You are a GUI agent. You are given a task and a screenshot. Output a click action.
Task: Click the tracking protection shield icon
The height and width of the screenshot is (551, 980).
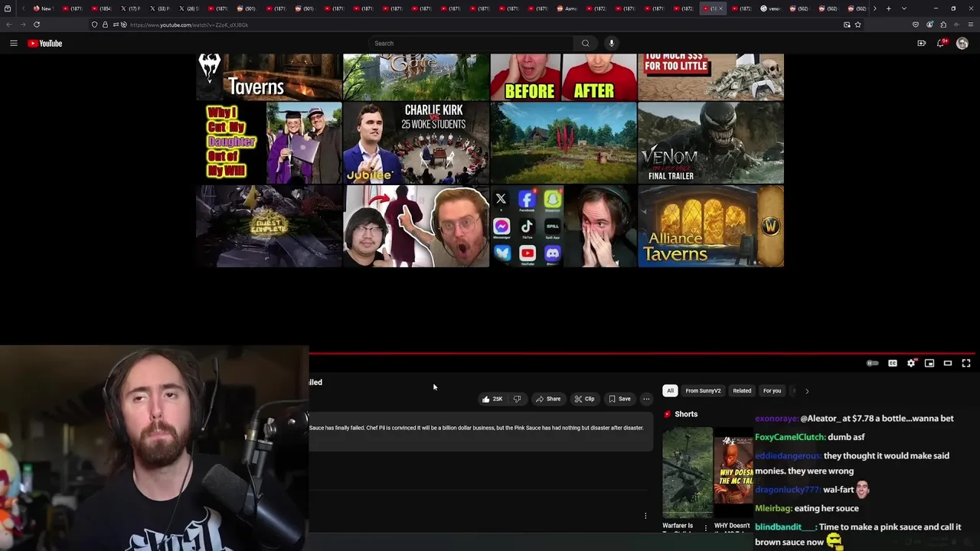click(x=94, y=24)
